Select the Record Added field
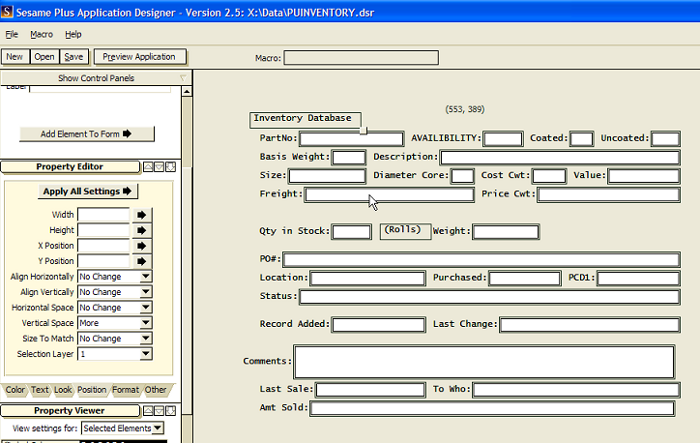Image resolution: width=700 pixels, height=443 pixels. 379,325
